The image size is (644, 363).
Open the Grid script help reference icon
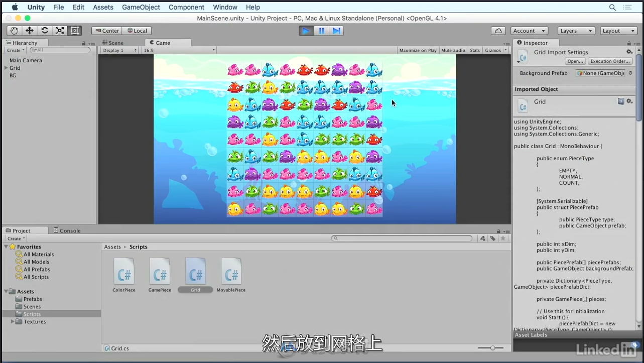coord(621,101)
